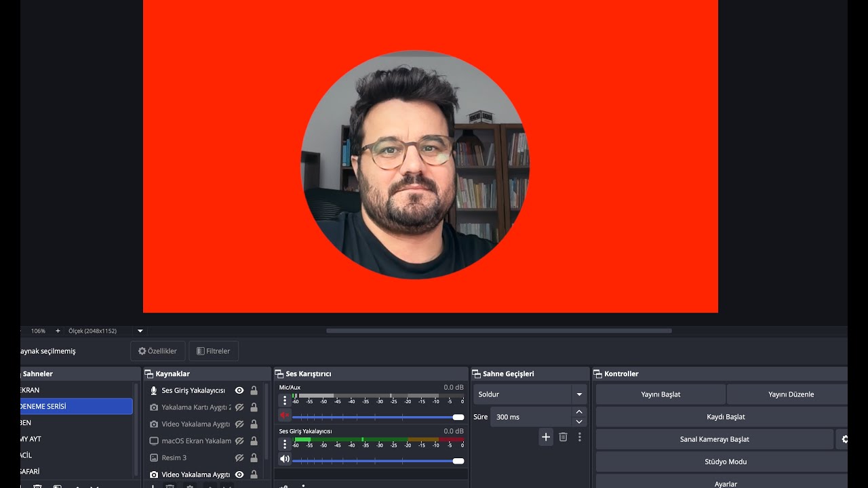Open Mic/Aux three-dot options menu
This screenshot has width=868, height=488.
pyautogui.click(x=285, y=401)
